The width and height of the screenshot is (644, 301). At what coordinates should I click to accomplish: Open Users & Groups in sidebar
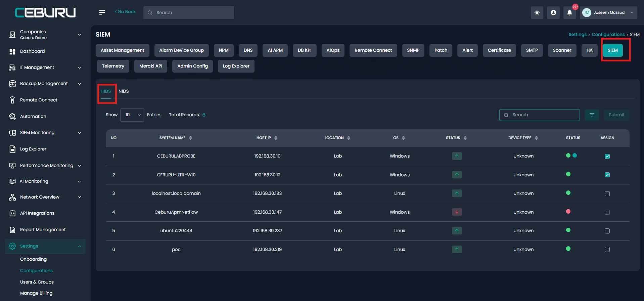coord(37,282)
